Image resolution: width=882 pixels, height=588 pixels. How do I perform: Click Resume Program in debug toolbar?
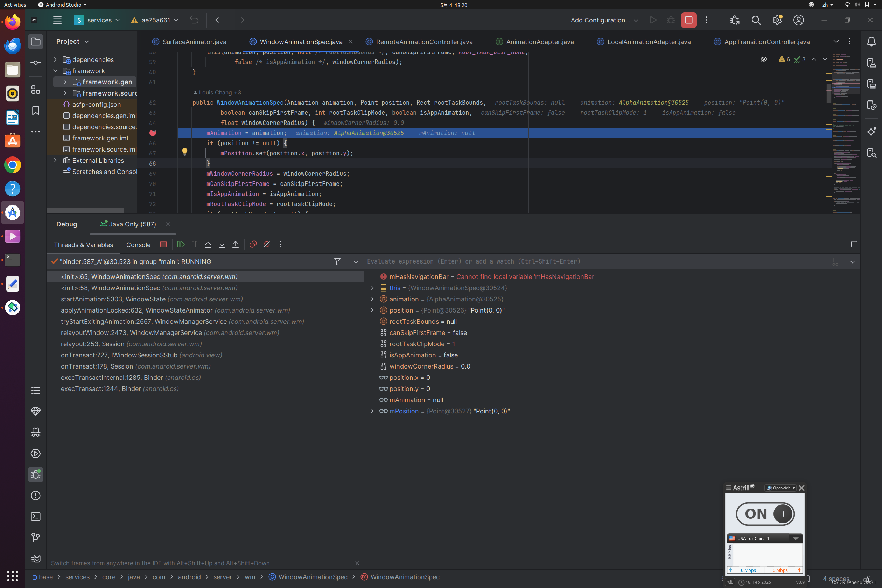(x=181, y=245)
